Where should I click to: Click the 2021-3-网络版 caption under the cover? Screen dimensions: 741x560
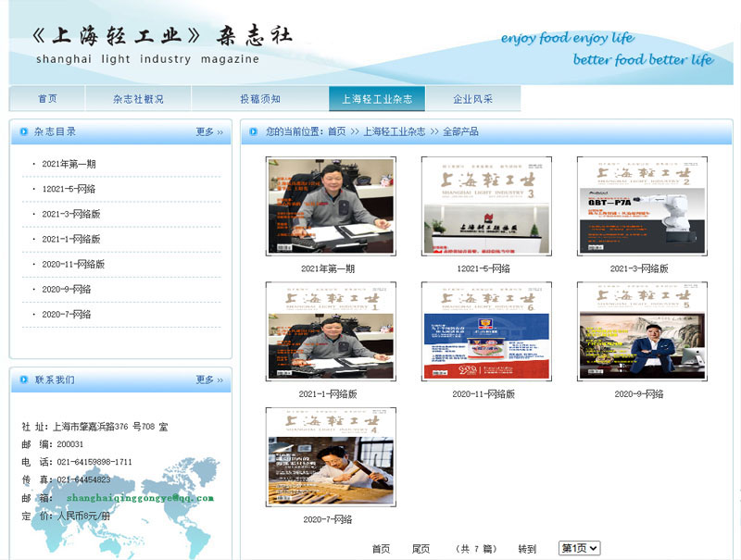coord(639,268)
